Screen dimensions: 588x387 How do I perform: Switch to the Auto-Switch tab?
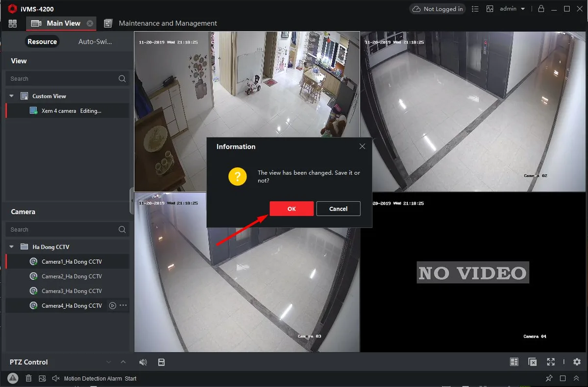point(95,42)
